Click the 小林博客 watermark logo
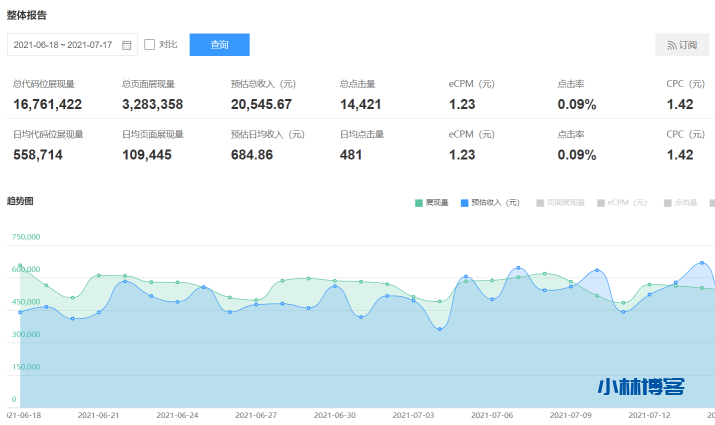 coord(640,388)
